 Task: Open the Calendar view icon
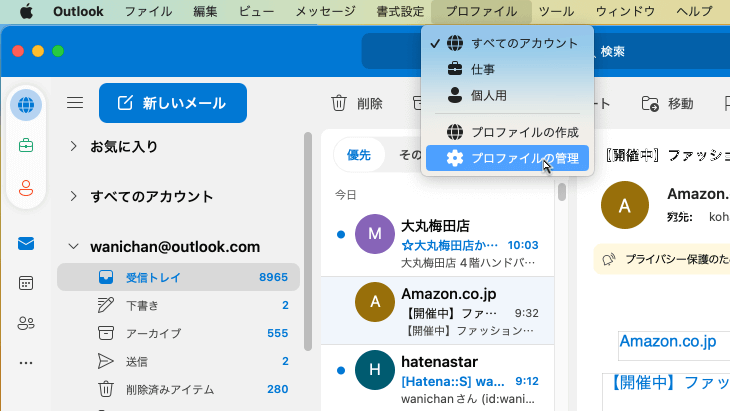(26, 283)
